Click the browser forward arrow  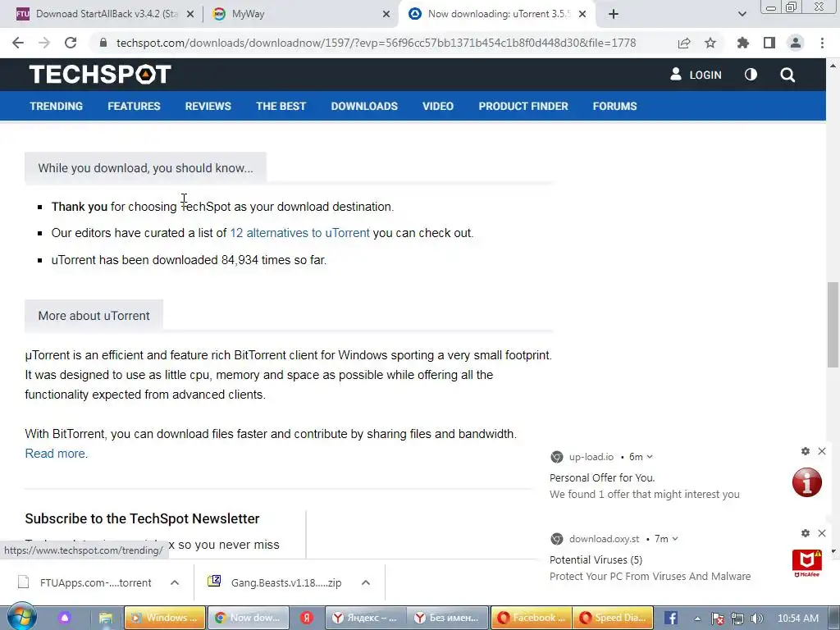pos(44,43)
